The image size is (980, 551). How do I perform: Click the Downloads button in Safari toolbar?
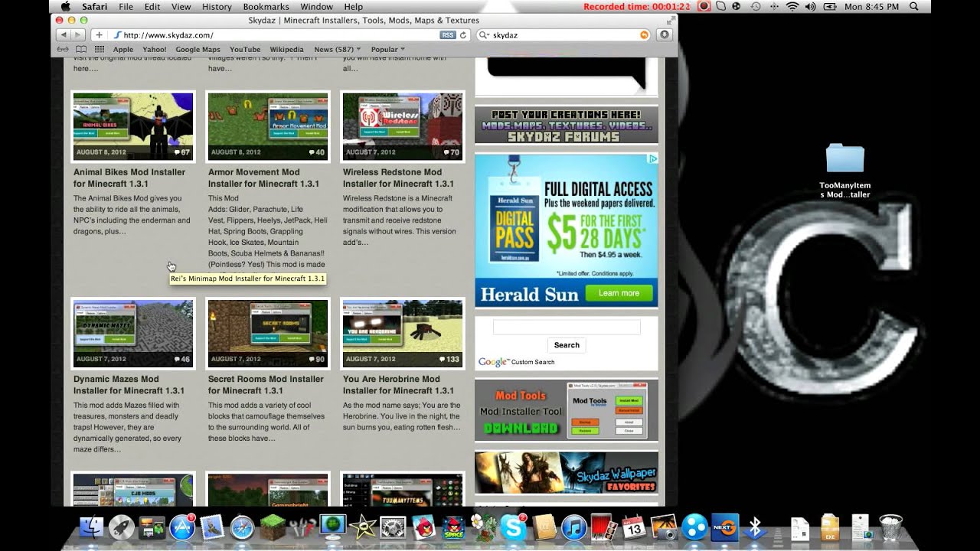click(664, 35)
